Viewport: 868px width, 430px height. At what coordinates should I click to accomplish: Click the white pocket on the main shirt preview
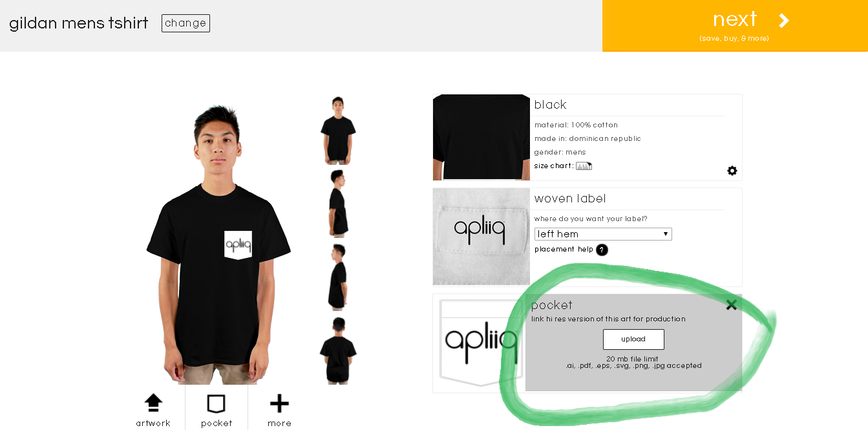(238, 245)
